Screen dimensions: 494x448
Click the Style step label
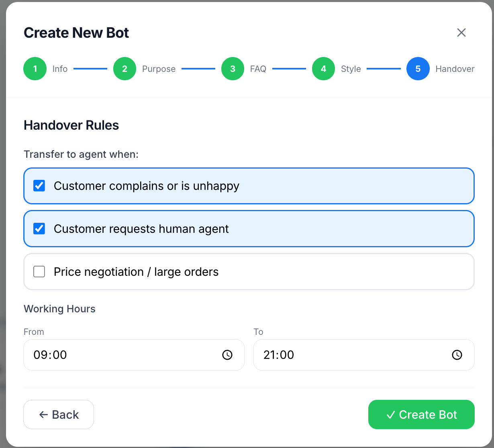point(351,69)
